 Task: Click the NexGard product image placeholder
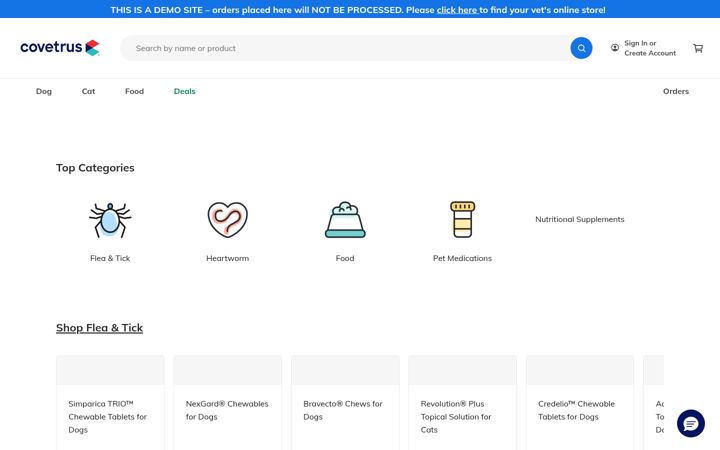click(228, 370)
